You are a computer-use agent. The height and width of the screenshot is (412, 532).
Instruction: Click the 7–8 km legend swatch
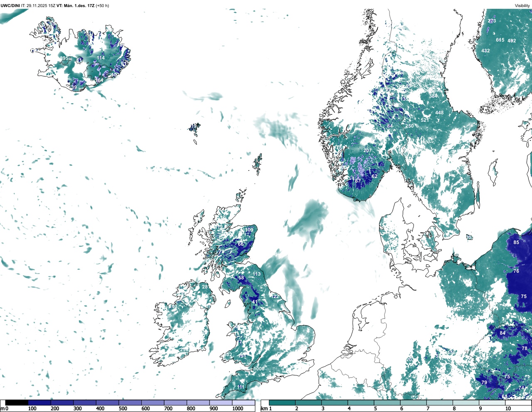point(439,402)
